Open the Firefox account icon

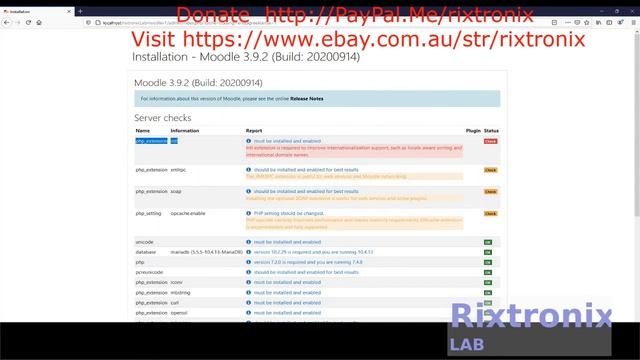[x=620, y=22]
